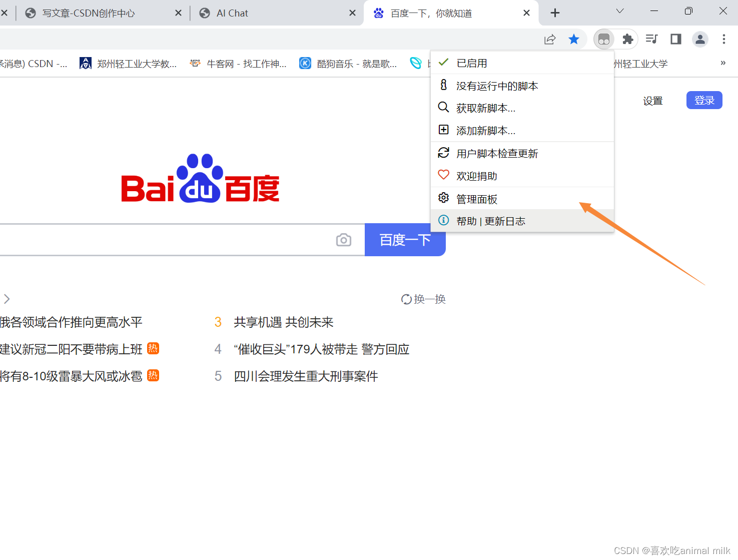Click the refresh icon beside 用户脚本检查更新
738x560 pixels.
click(443, 153)
